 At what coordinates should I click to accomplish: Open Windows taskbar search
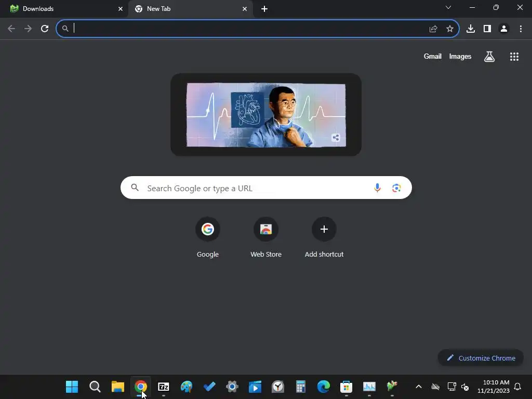95,387
